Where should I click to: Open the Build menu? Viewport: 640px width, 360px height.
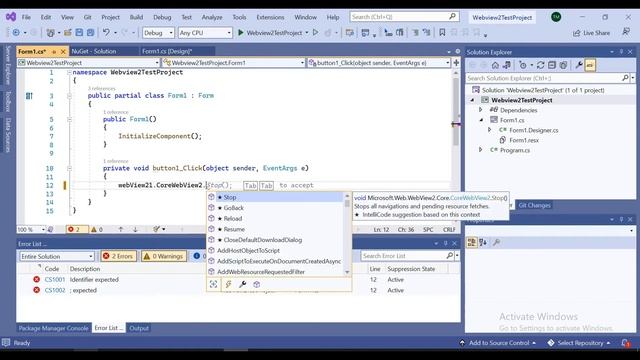(136, 17)
